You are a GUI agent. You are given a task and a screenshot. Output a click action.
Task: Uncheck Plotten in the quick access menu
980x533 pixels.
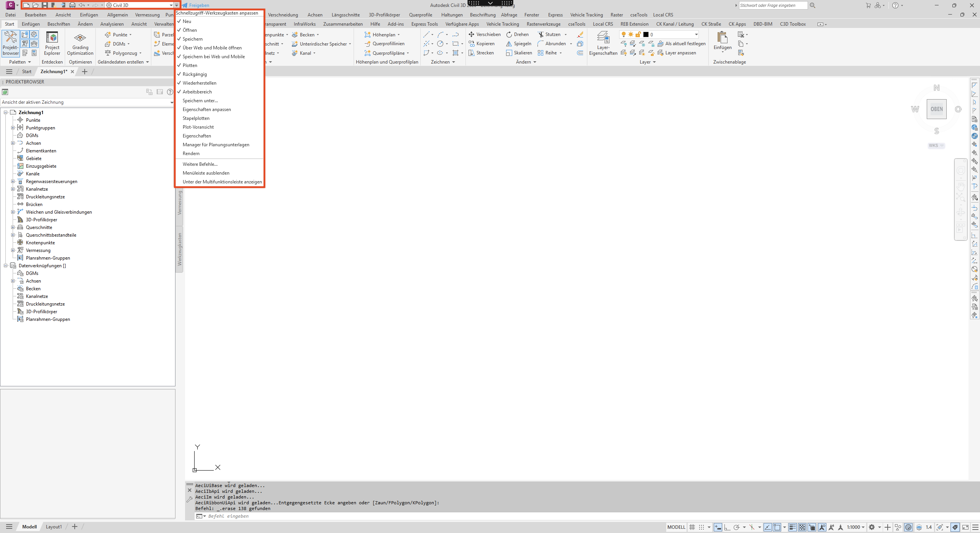tap(220, 65)
